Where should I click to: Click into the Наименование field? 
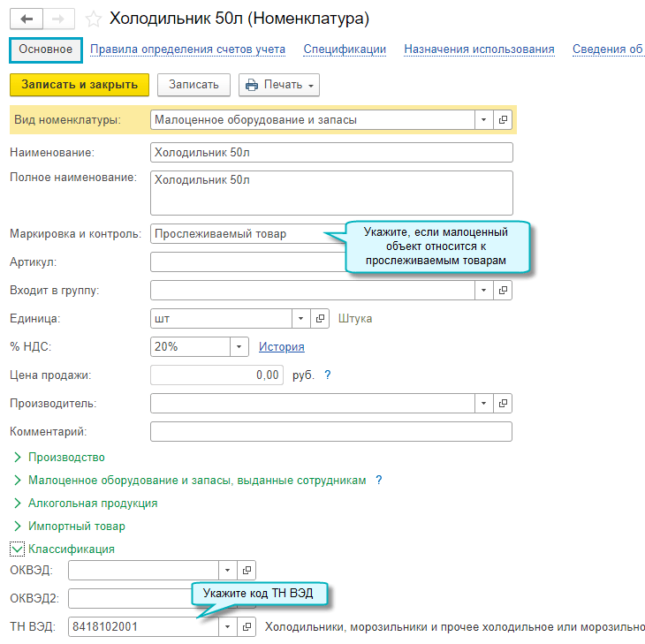coord(331,153)
